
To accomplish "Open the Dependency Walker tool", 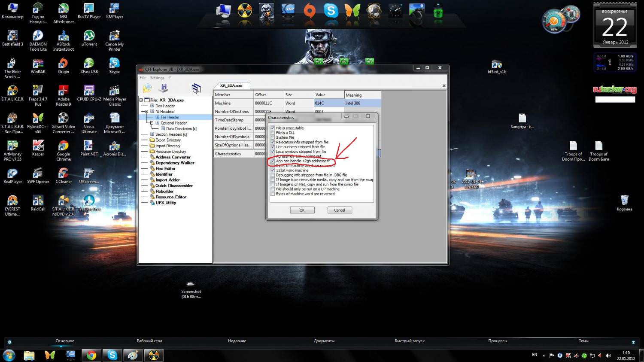I will click(x=175, y=163).
